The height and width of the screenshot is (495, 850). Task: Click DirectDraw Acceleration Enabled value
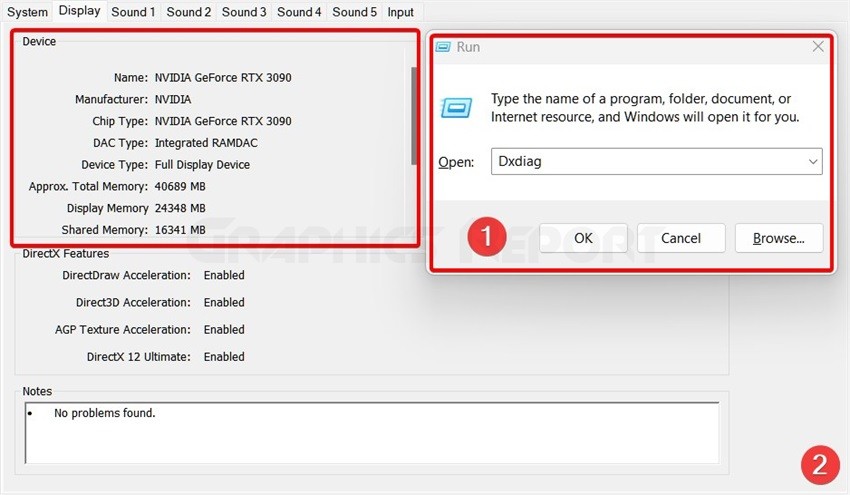(x=224, y=275)
